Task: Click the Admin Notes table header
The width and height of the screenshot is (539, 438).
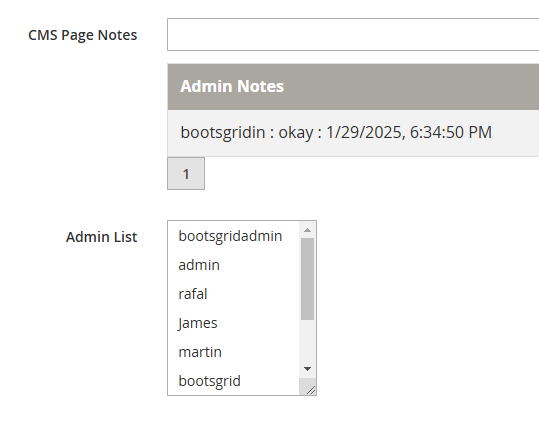Action: (353, 87)
